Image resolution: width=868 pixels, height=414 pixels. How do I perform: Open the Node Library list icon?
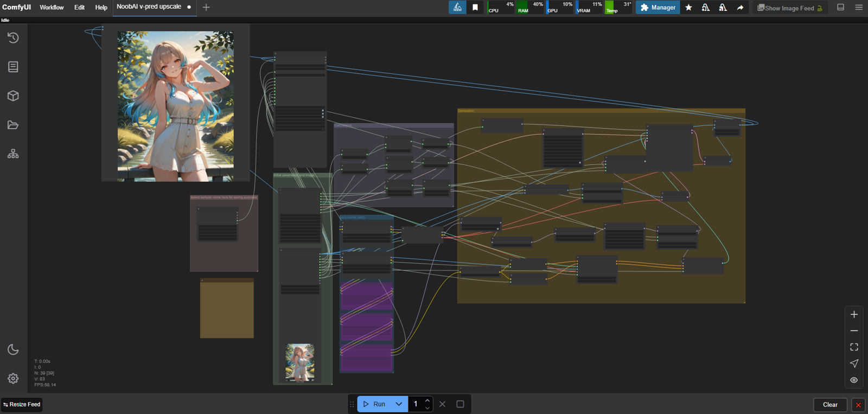(x=13, y=67)
